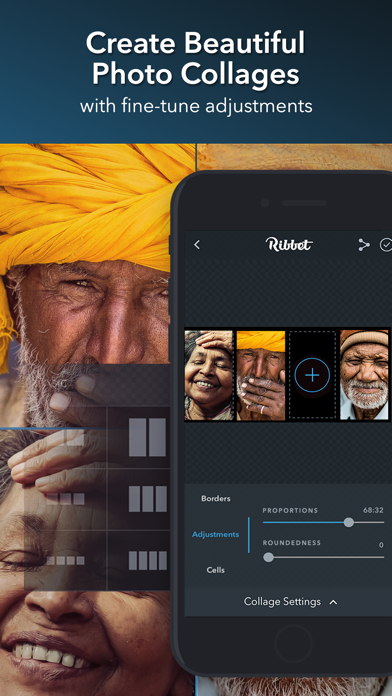The height and width of the screenshot is (696, 392).
Task: Open the Cells tab
Action: (x=216, y=570)
